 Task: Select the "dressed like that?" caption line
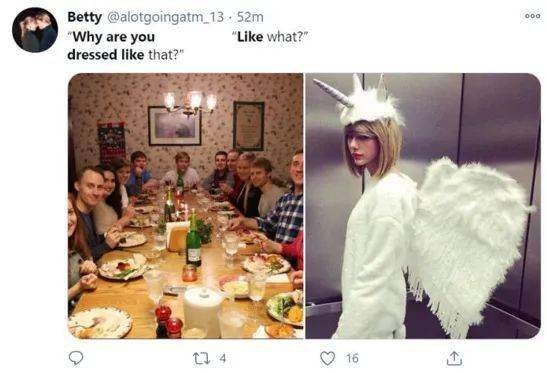126,55
